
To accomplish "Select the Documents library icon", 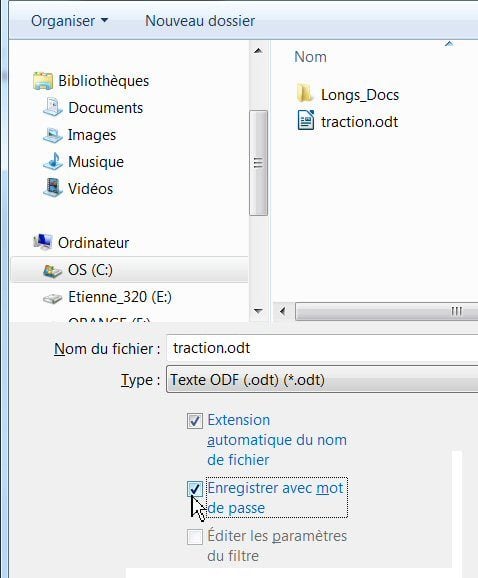I will pos(53,108).
